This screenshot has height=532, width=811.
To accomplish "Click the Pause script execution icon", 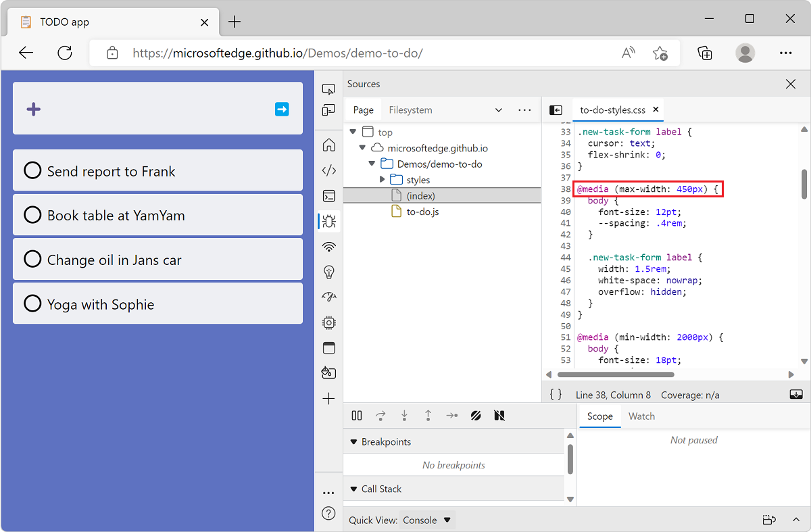I will click(x=356, y=415).
